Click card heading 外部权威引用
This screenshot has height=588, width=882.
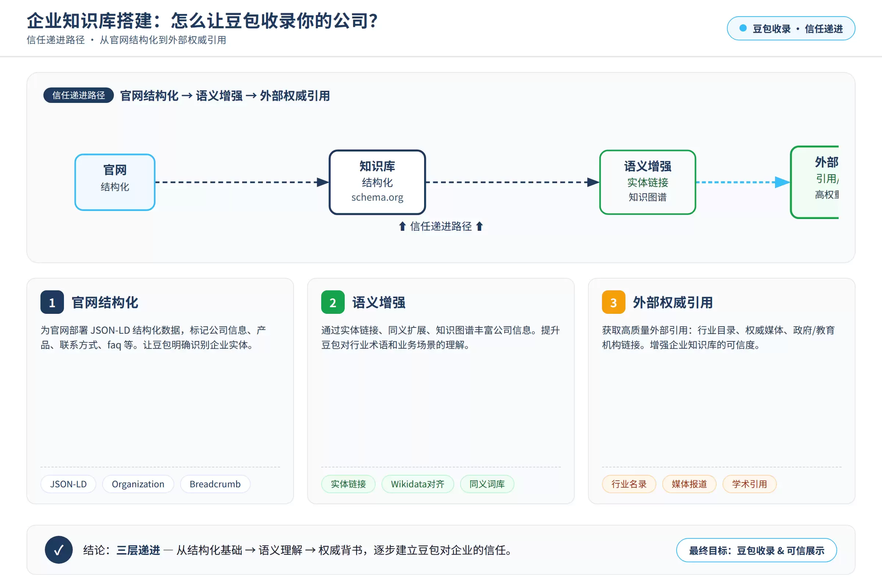point(673,302)
